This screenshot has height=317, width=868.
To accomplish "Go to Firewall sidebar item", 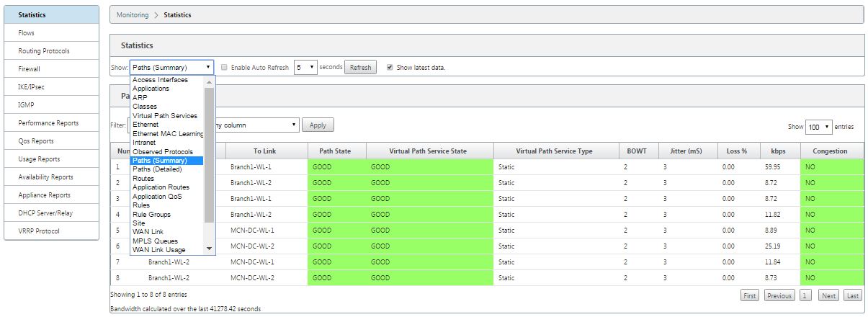I will [51, 69].
